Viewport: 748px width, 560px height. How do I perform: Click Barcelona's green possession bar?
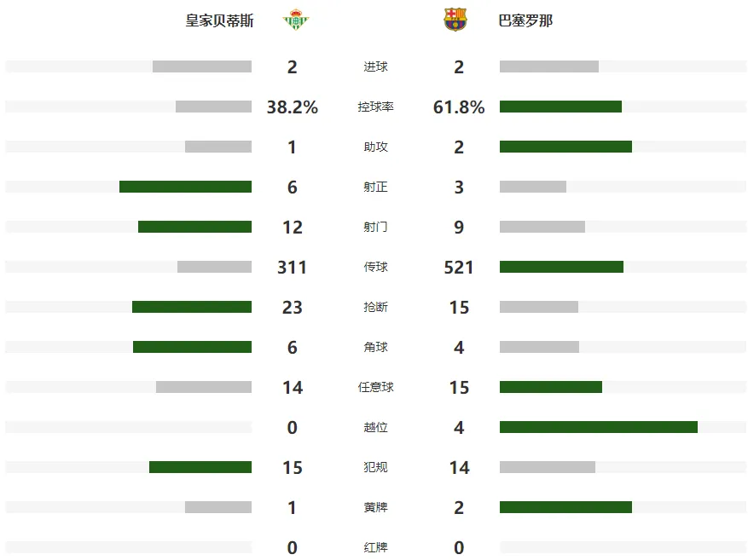tap(560, 107)
